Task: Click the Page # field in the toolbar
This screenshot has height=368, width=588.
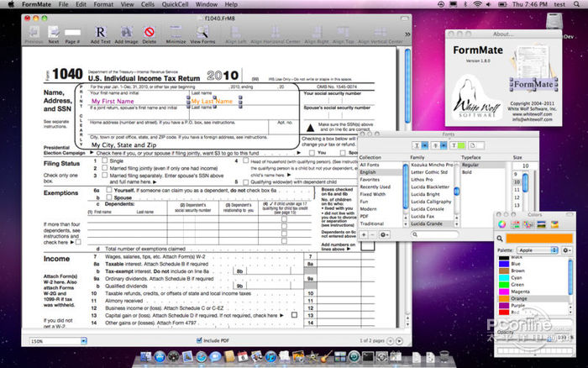Action: 72,33
